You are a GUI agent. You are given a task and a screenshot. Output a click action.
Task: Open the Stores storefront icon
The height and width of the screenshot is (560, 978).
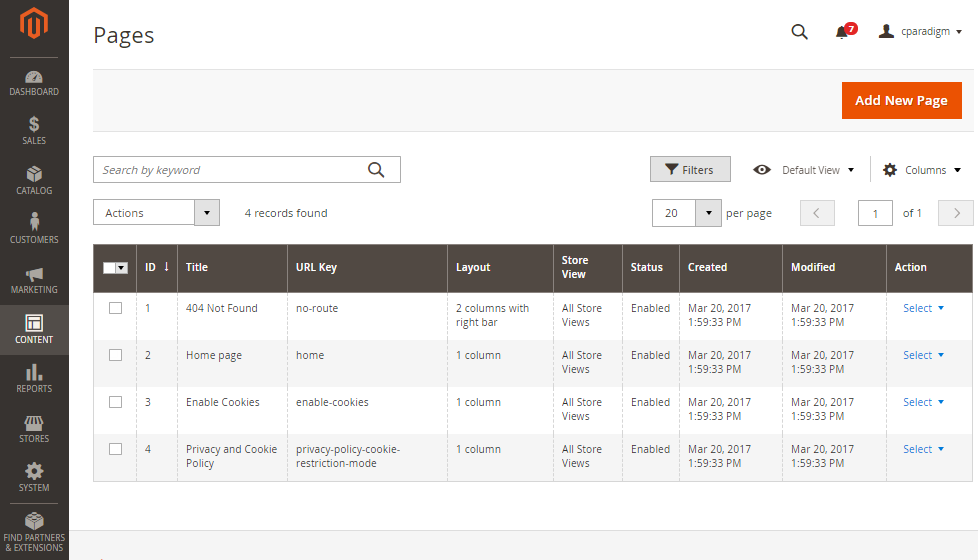pos(34,423)
